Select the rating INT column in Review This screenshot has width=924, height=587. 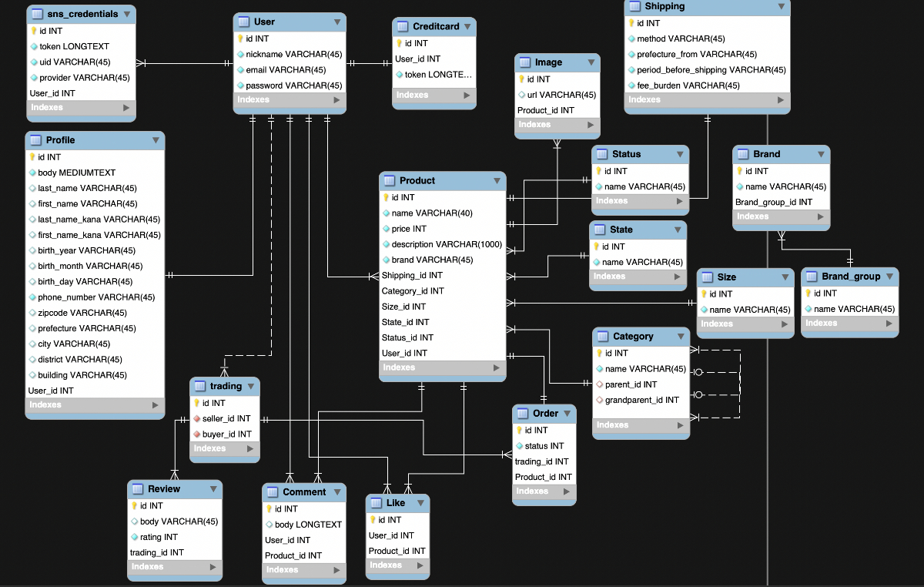coord(159,537)
